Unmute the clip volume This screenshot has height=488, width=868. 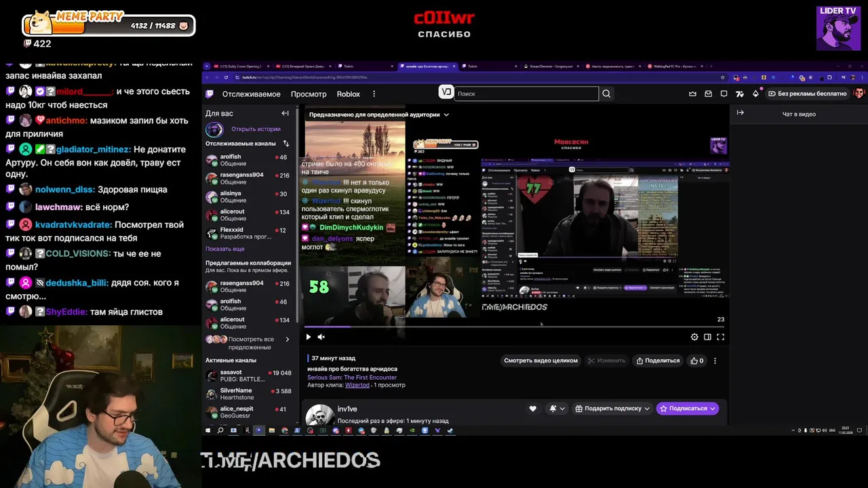click(x=321, y=337)
